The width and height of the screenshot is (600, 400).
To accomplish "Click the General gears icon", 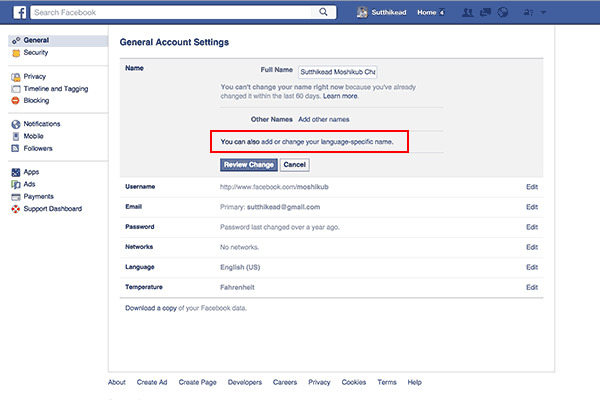I will [16, 40].
